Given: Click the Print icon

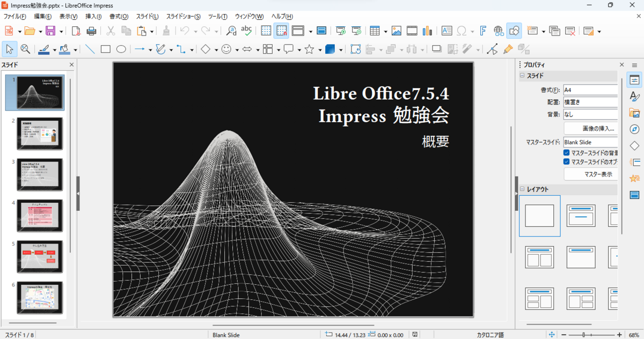Looking at the screenshot, I should [x=91, y=31].
